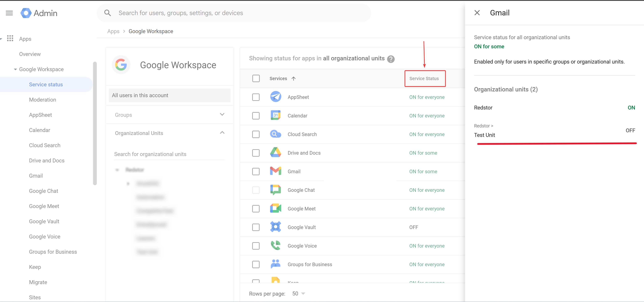Check the Google Meet row checkbox
Image resolution: width=644 pixels, height=302 pixels.
(256, 209)
